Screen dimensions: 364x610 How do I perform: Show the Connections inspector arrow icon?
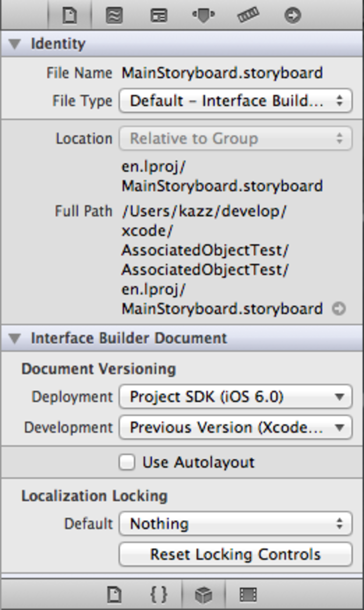pyautogui.click(x=293, y=15)
